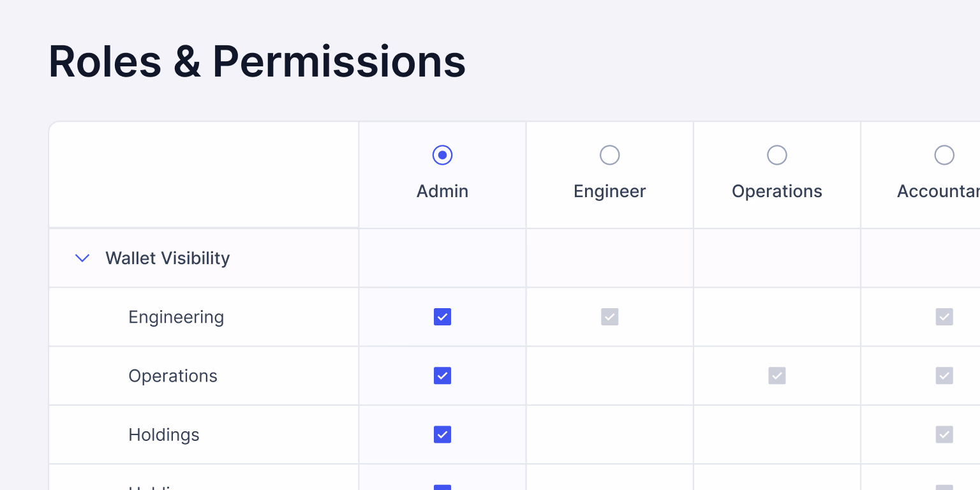Uncheck Admin's Engineering wallet checkbox
This screenshot has height=490, width=980.
(442, 317)
